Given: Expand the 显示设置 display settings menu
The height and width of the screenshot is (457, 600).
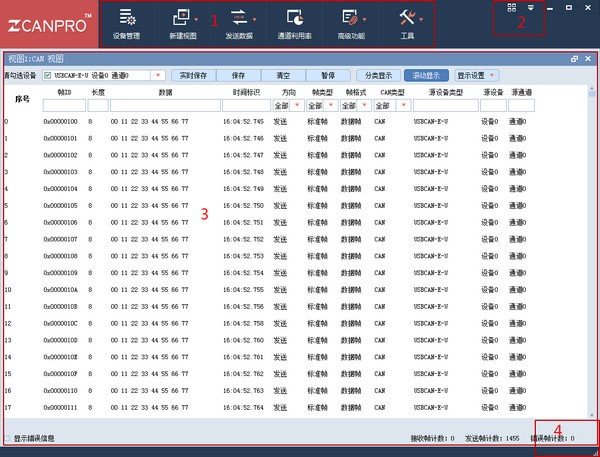Looking at the screenshot, I should (478, 75).
